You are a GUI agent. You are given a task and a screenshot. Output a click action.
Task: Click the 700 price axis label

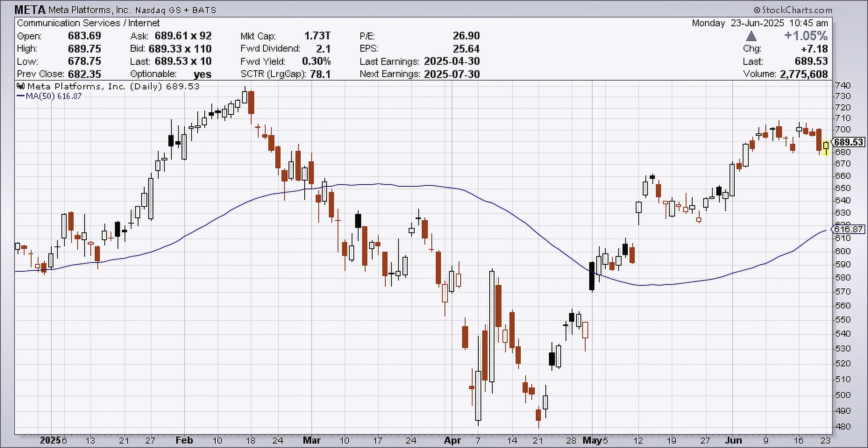pyautogui.click(x=843, y=129)
